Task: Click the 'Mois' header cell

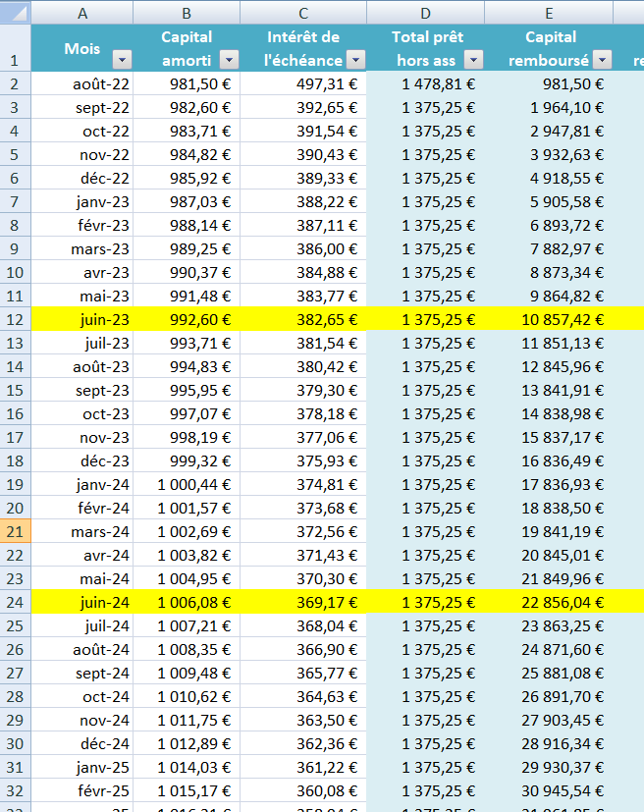Action: (82, 48)
